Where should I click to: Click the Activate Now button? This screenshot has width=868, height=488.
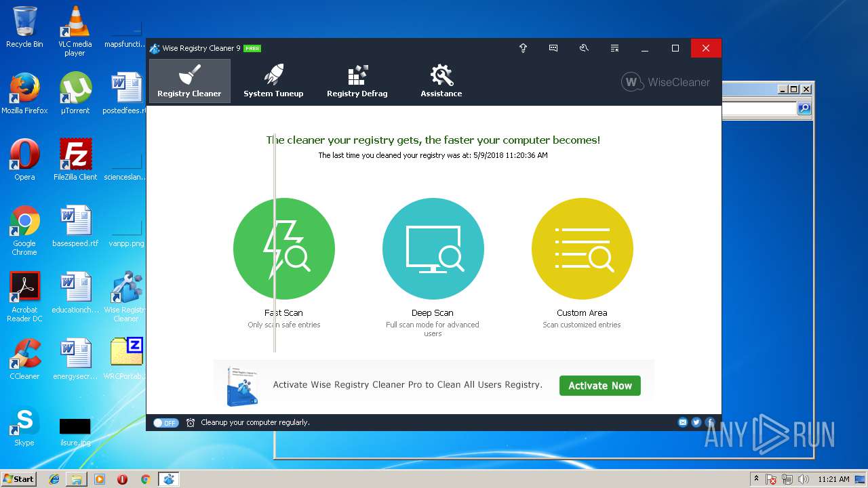600,386
